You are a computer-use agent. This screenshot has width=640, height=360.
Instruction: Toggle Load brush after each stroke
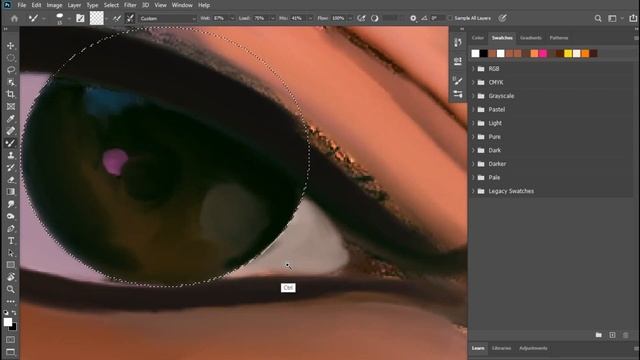tap(117, 18)
